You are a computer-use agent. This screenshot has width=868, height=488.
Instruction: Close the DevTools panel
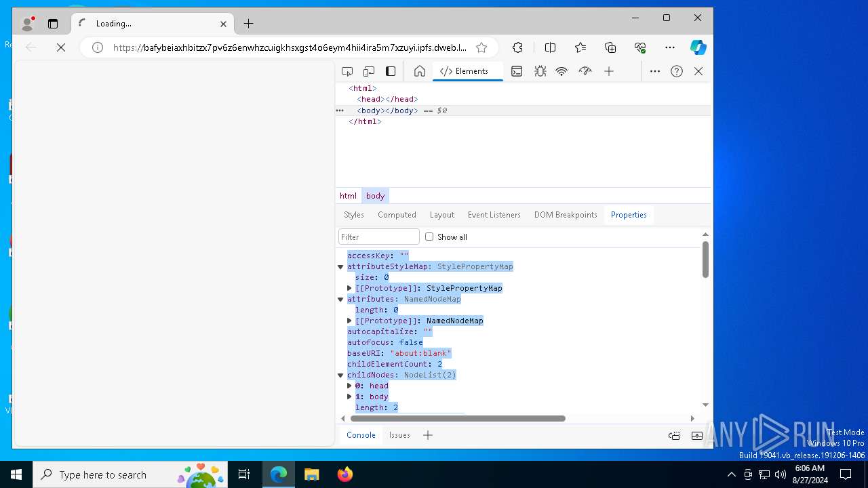[698, 71]
